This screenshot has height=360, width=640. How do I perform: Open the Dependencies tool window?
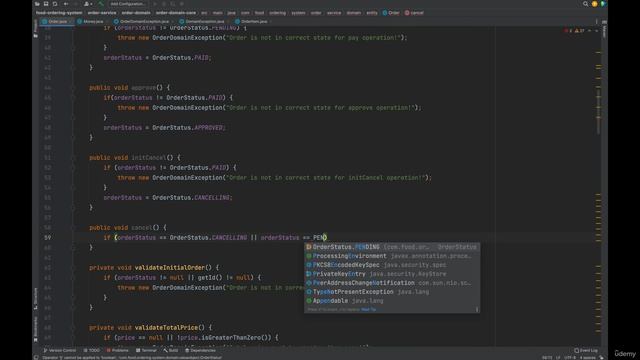[x=200, y=350]
